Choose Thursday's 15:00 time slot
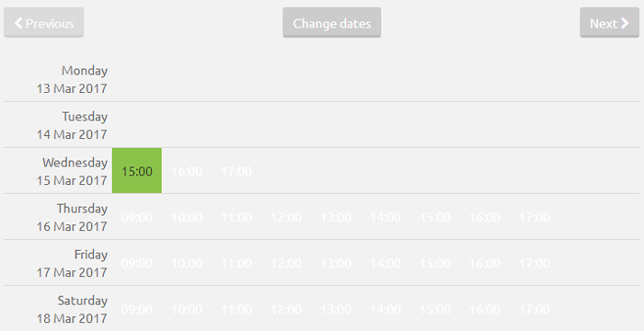The image size is (644, 331). coord(435,217)
